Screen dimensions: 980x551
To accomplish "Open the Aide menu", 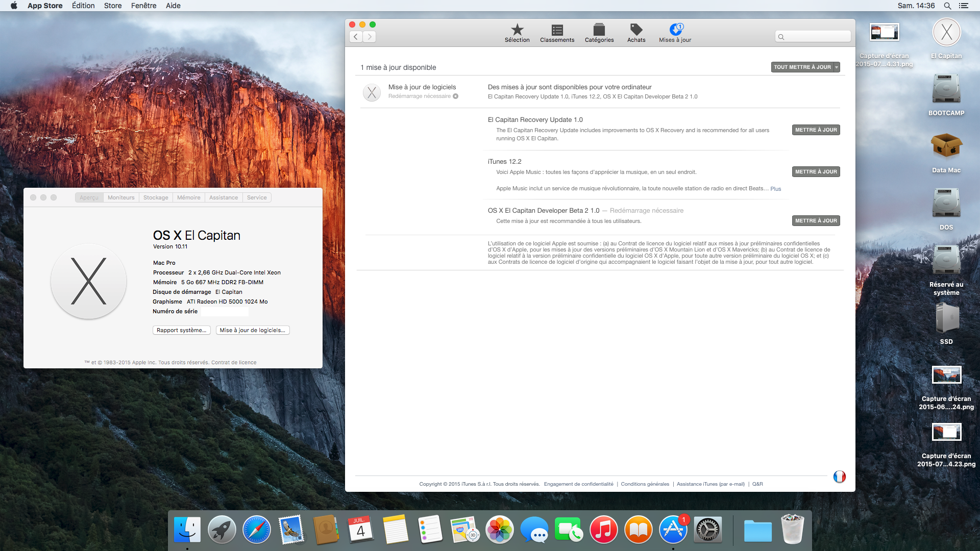I will point(173,6).
